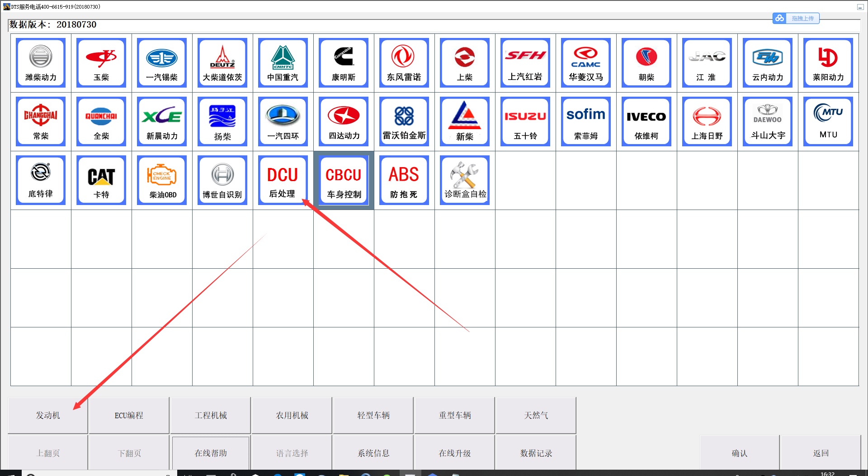868x476 pixels.
Task: Switch to the 发动机 category tab
Action: (x=48, y=415)
